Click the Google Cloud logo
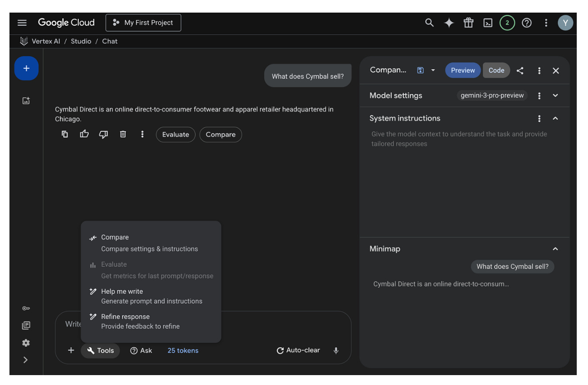 tap(66, 22)
